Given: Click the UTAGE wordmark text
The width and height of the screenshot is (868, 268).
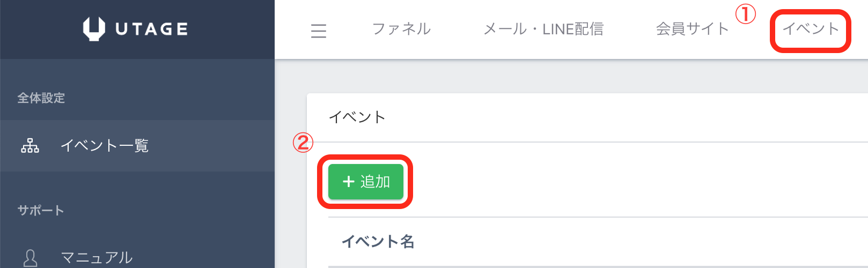Looking at the screenshot, I should 152,29.
